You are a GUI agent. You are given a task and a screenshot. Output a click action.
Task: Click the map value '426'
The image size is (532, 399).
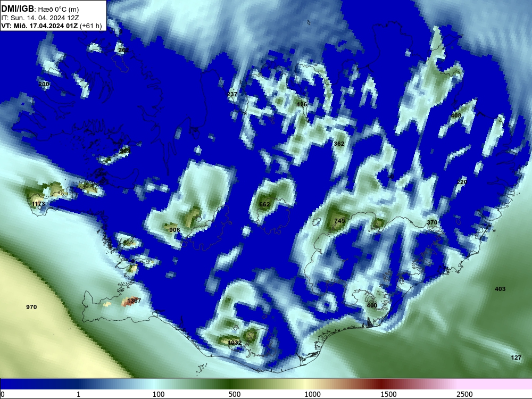tap(302, 104)
